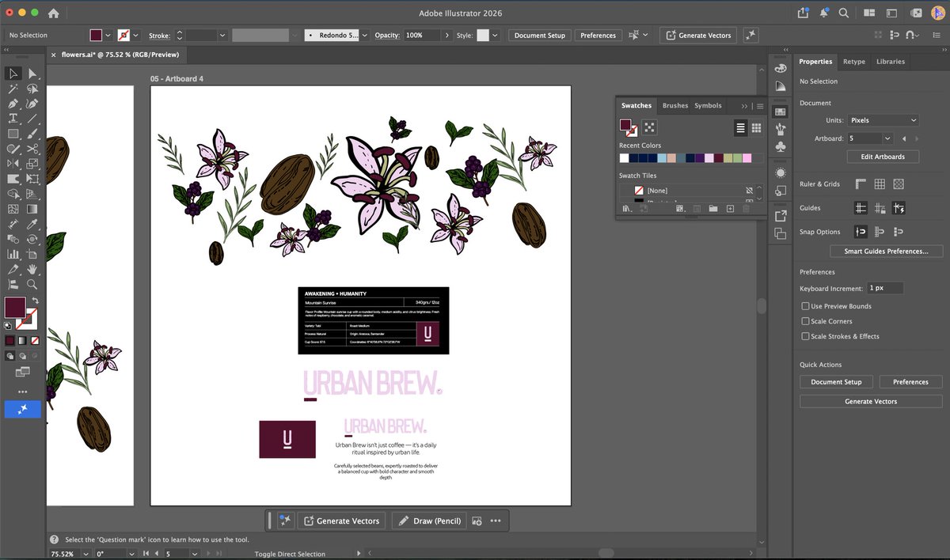
Task: Click Edit Artboards button
Action: coord(883,157)
